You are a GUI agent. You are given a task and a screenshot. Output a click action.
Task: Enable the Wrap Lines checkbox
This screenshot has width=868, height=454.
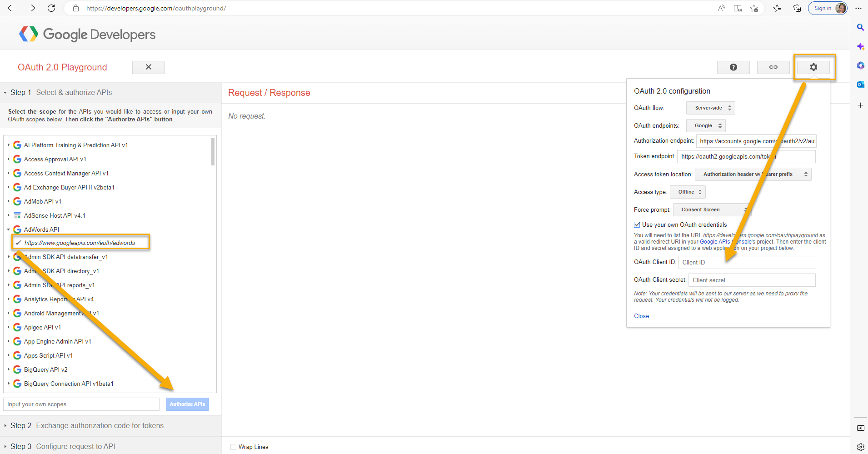click(233, 447)
